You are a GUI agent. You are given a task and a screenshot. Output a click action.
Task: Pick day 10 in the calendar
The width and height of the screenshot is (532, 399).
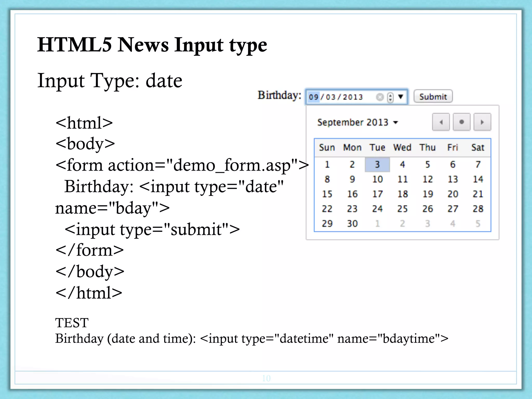click(x=377, y=179)
